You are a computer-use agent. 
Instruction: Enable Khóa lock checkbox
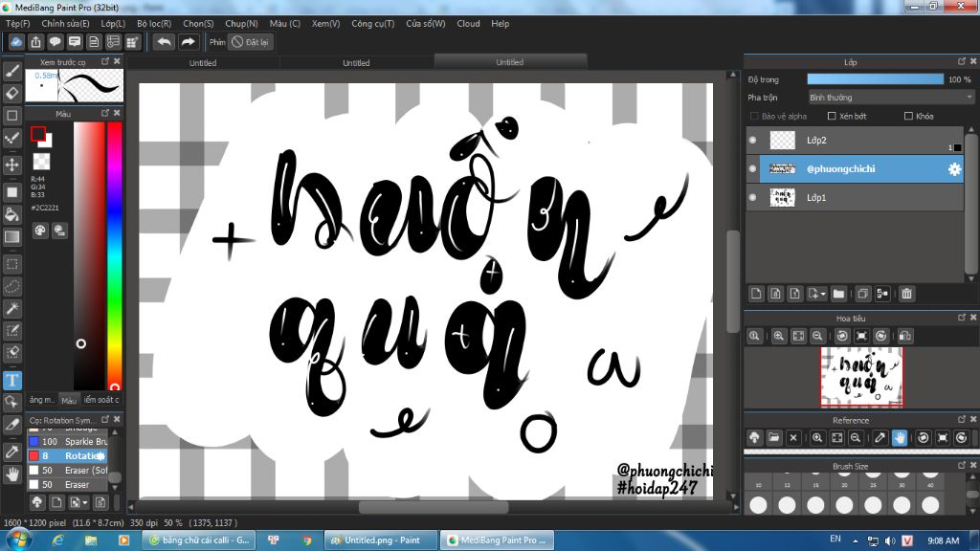908,116
